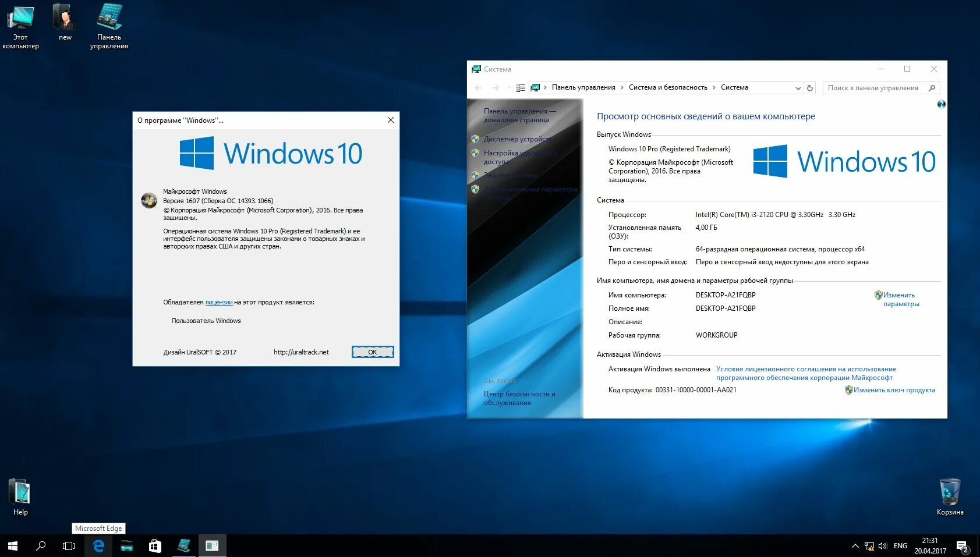Select the 'new' user folder desktop icon
Image resolution: width=980 pixels, height=557 pixels.
click(65, 22)
